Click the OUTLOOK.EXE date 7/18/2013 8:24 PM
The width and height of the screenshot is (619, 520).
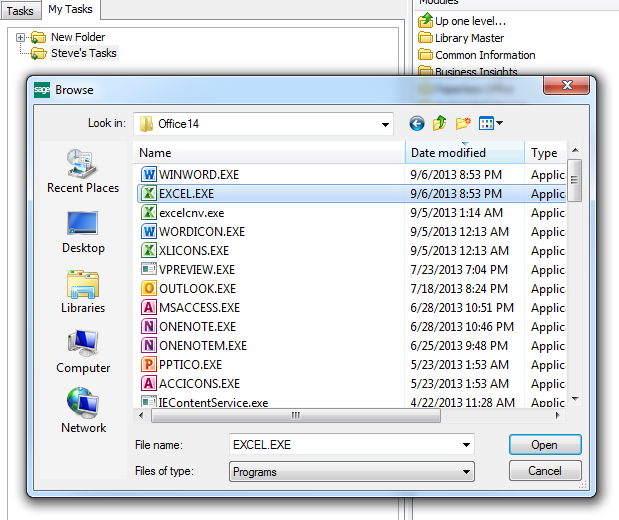pyautogui.click(x=459, y=289)
